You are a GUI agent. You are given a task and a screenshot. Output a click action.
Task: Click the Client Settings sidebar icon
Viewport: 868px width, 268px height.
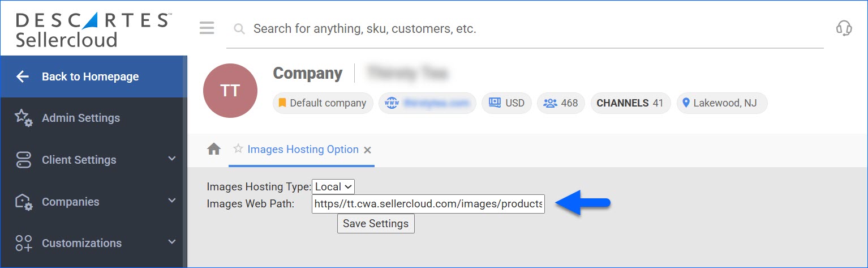click(23, 160)
